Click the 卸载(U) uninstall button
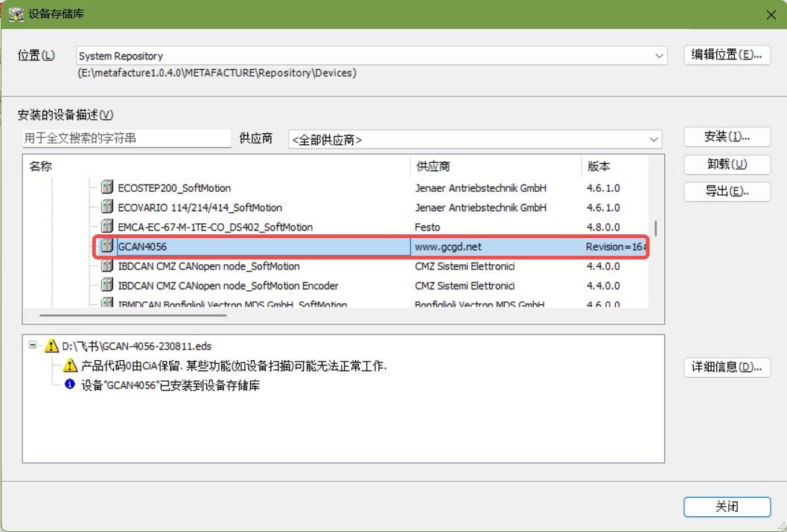The image size is (787, 532). tap(727, 164)
